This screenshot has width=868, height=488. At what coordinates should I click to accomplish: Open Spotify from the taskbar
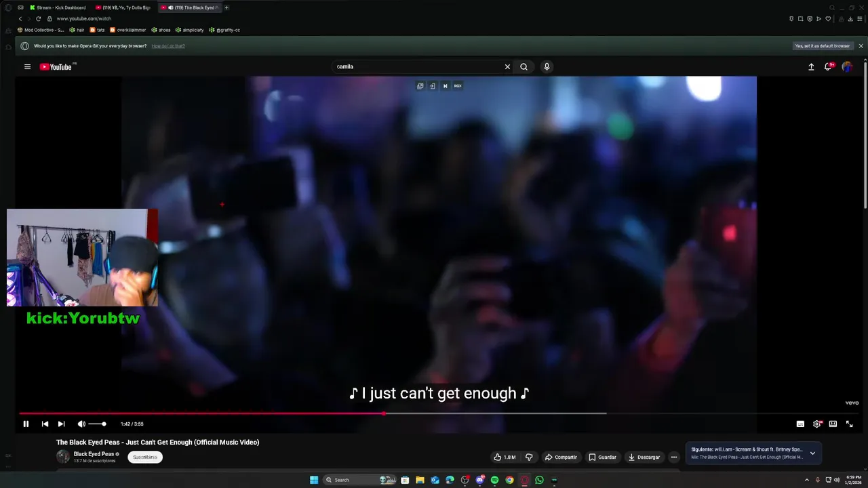point(494,480)
